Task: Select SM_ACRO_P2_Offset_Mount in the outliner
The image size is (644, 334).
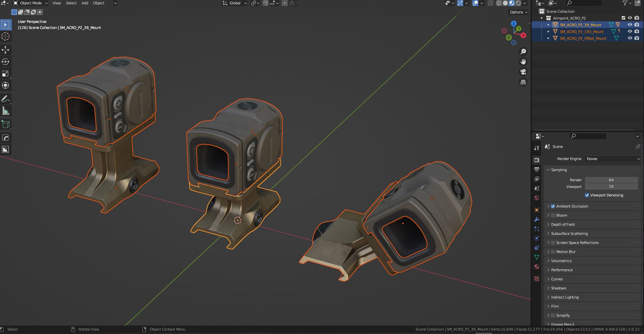Action: click(584, 38)
